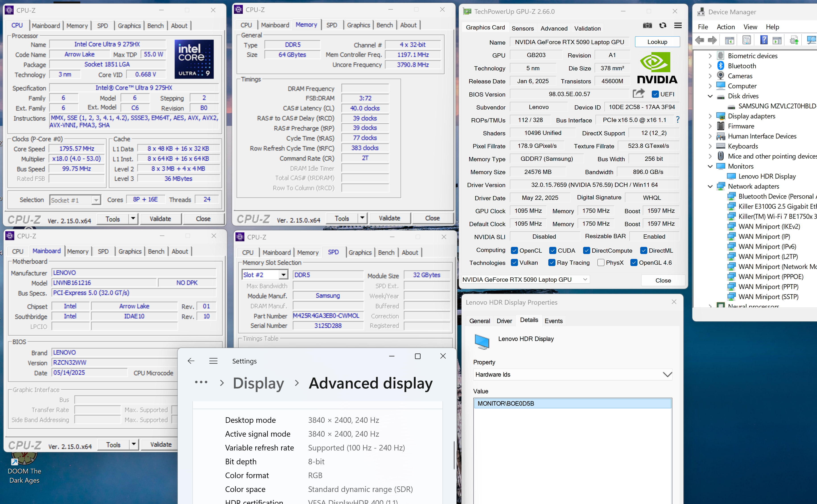The image size is (817, 504).
Task: Select Lenovo HDR Display tree item
Action: pos(767,176)
